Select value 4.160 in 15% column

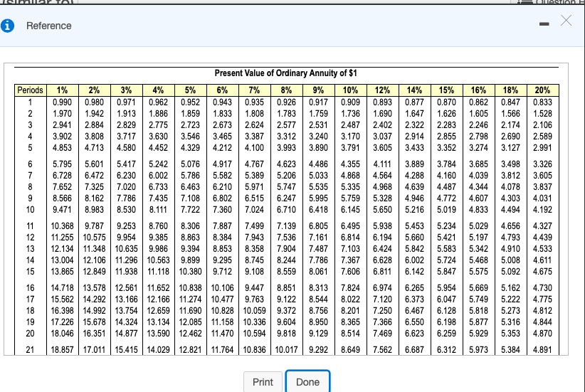(x=447, y=175)
